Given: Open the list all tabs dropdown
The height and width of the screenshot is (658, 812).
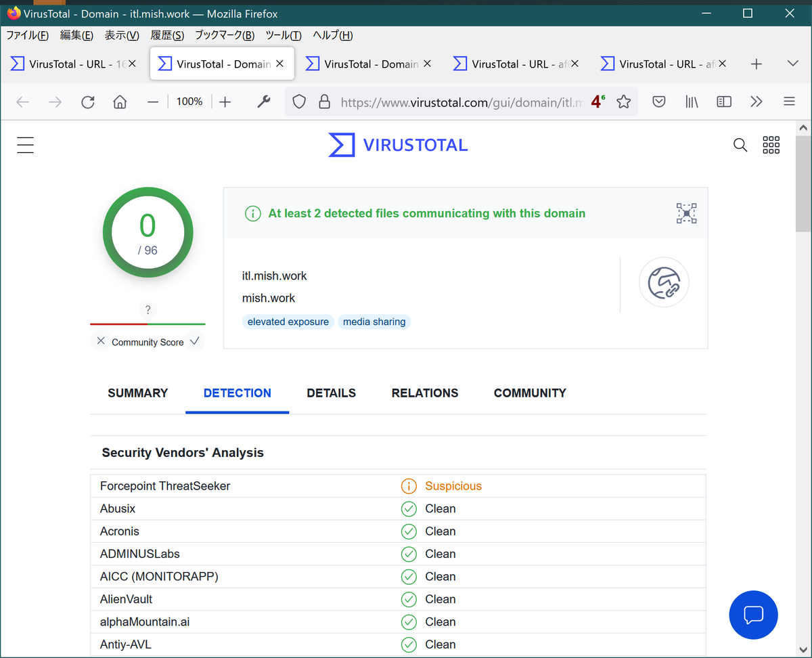Looking at the screenshot, I should (793, 64).
